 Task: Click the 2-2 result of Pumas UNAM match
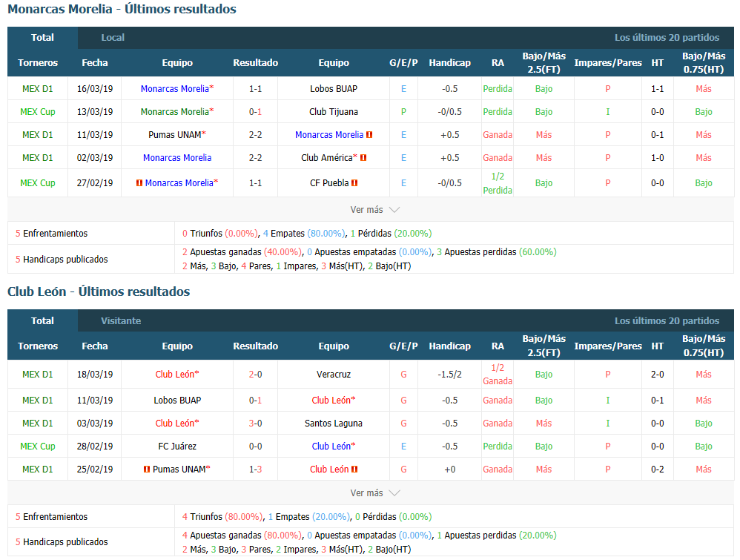255,135
